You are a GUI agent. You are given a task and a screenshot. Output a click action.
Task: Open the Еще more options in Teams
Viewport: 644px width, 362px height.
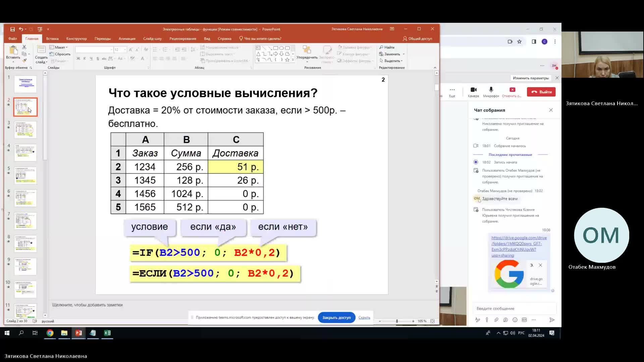452,92
